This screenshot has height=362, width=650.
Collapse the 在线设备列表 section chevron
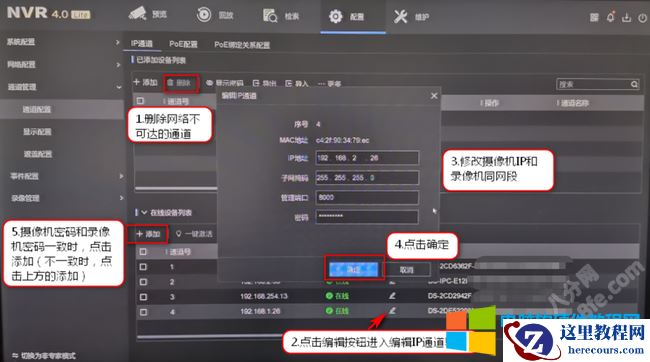(144, 212)
